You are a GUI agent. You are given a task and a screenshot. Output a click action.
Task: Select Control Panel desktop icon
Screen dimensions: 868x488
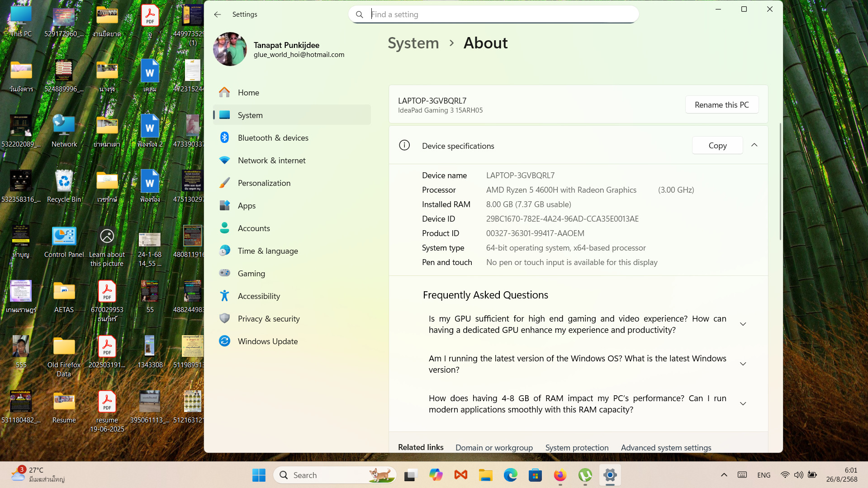pos(64,242)
